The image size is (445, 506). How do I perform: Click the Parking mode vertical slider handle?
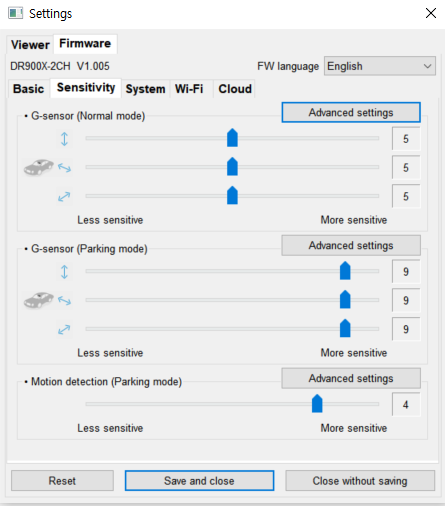coord(345,271)
